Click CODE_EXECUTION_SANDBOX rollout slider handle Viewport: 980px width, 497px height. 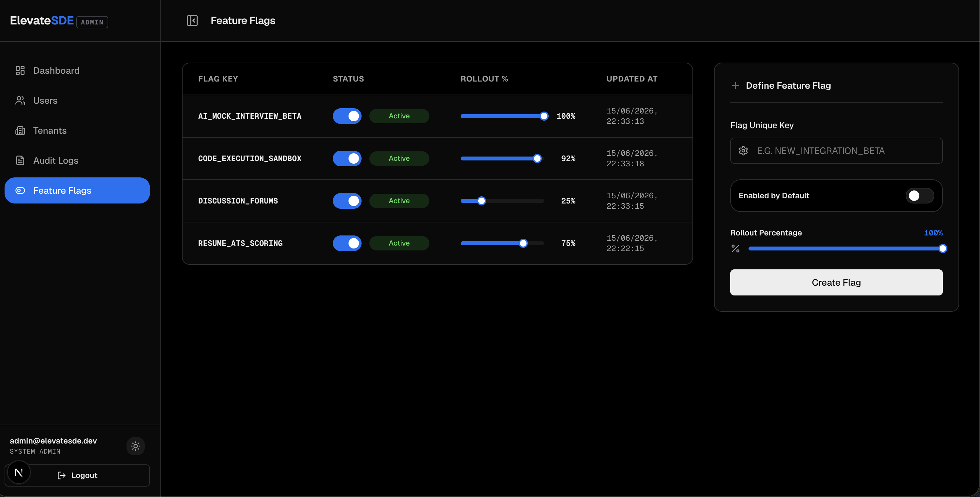[537, 158]
